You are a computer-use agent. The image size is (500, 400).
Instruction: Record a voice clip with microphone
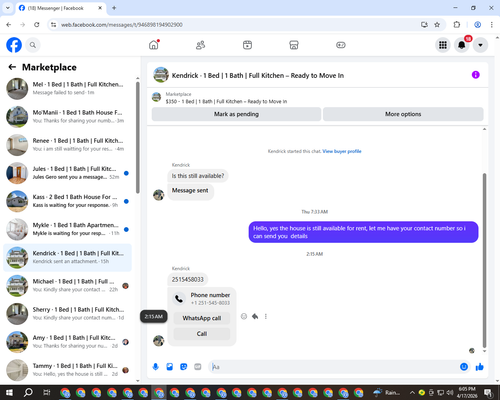point(155,367)
